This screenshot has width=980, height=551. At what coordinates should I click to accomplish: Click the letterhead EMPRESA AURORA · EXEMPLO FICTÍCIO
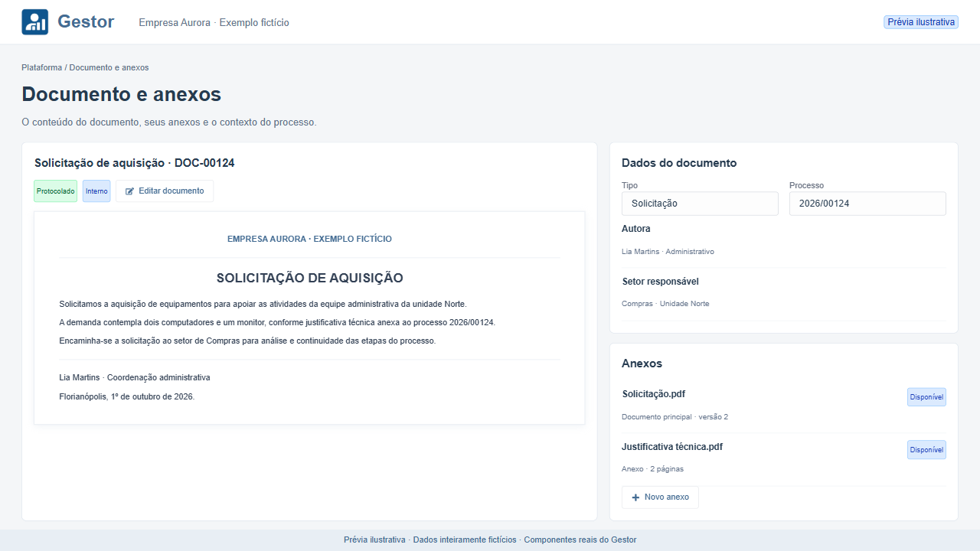pos(309,239)
